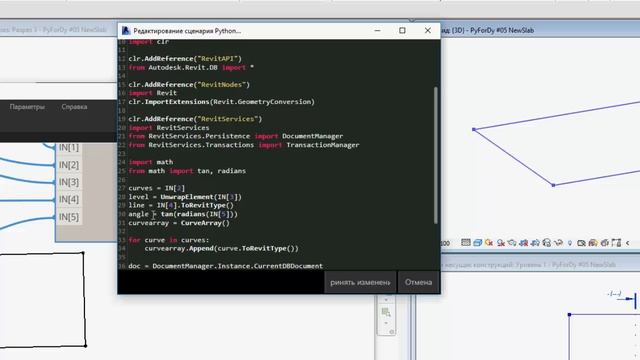Select IN[4] input port on Python node
640x360 pixels.
click(x=69, y=199)
